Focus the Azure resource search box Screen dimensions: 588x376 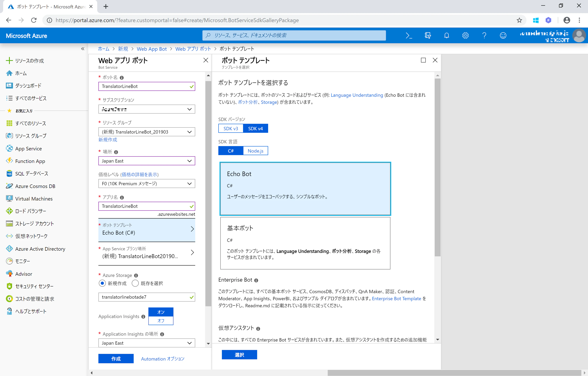[x=294, y=35]
